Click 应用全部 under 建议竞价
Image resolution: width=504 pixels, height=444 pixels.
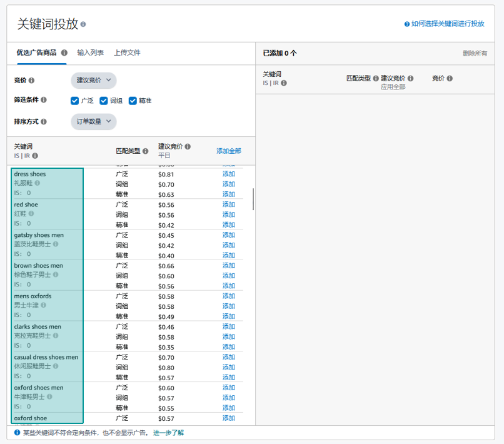tap(393, 87)
